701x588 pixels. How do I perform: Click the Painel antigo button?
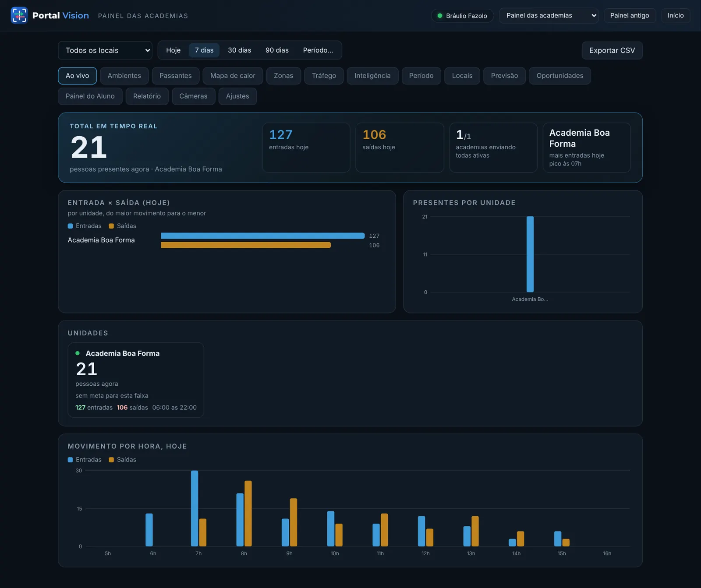pos(630,16)
